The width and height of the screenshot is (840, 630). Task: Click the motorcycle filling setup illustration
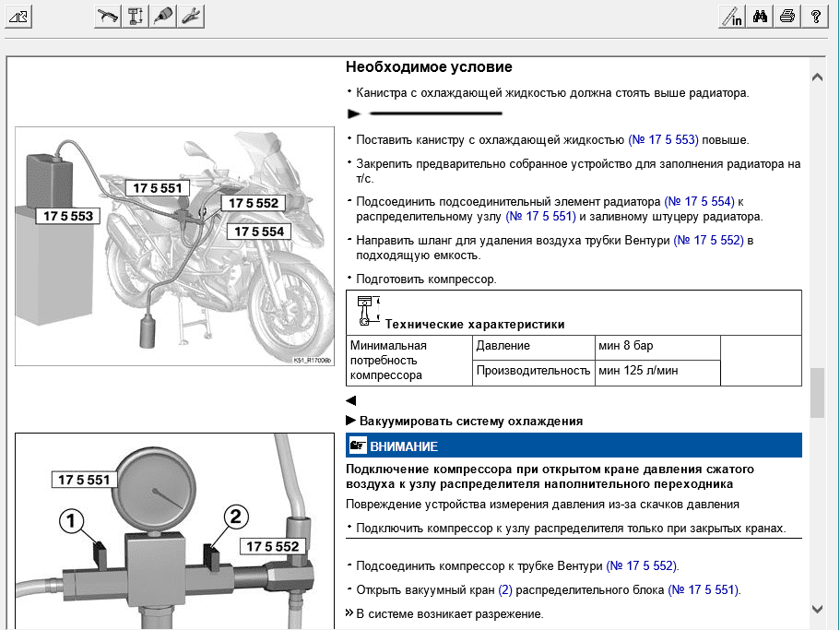coord(175,247)
